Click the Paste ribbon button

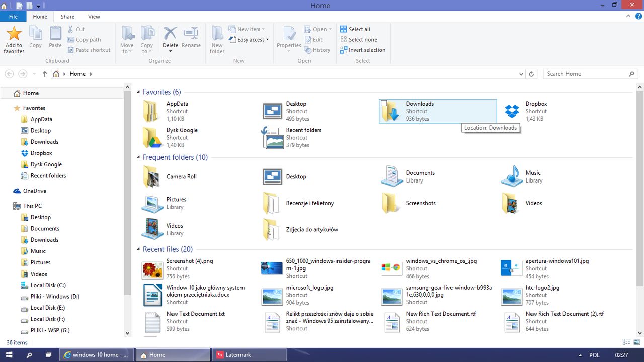click(55, 38)
